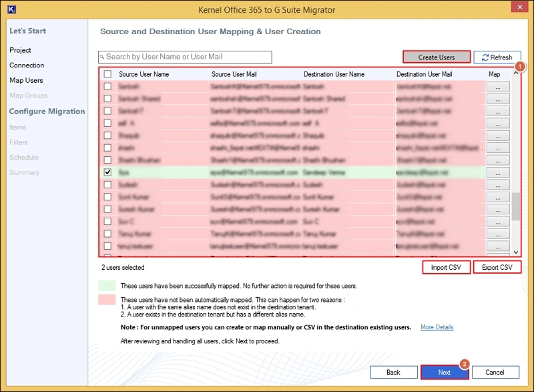This screenshot has width=534, height=392.
Task: Click the Map ellipsis button for Shashi Bhushan
Action: tap(497, 160)
